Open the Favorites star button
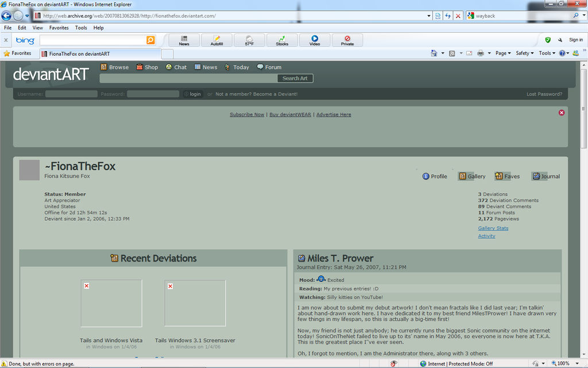 tap(17, 53)
